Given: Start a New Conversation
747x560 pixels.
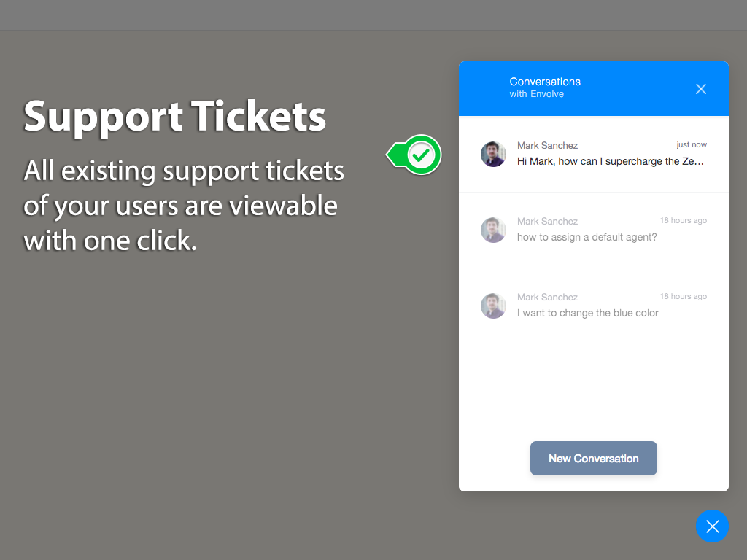Looking at the screenshot, I should pos(593,459).
